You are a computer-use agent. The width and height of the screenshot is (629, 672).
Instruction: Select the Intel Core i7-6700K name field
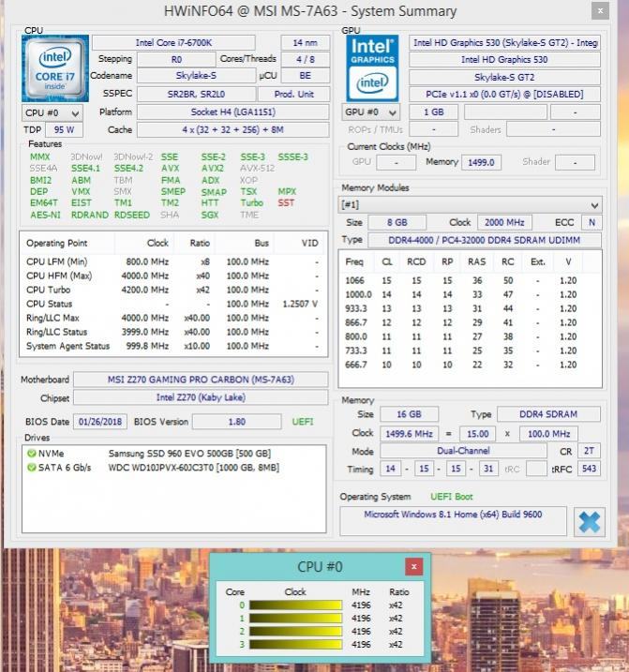pos(173,43)
